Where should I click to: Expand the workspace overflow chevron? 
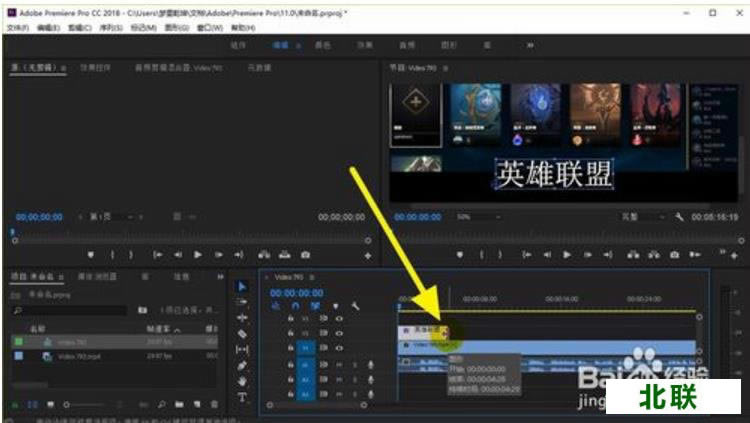click(x=529, y=45)
